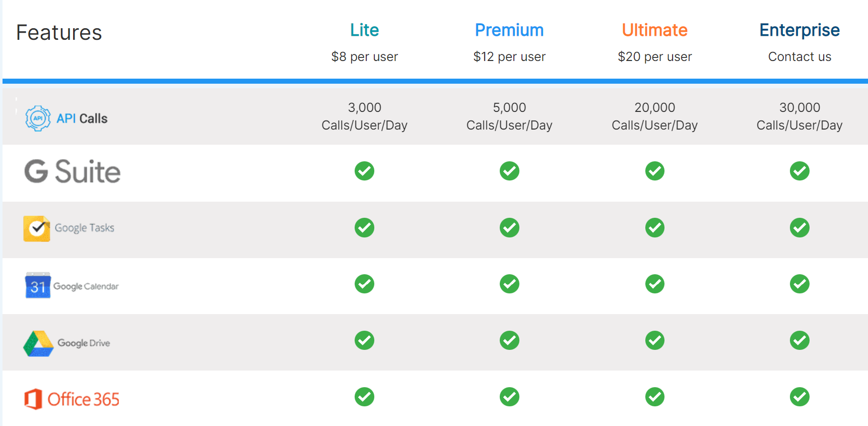This screenshot has width=868, height=426.
Task: Click the 20,000 Calls/User/Day value
Action: click(654, 116)
